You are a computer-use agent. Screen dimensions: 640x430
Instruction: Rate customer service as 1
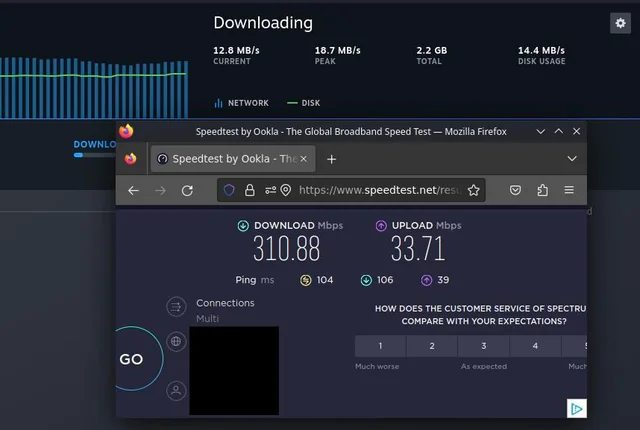pos(380,346)
